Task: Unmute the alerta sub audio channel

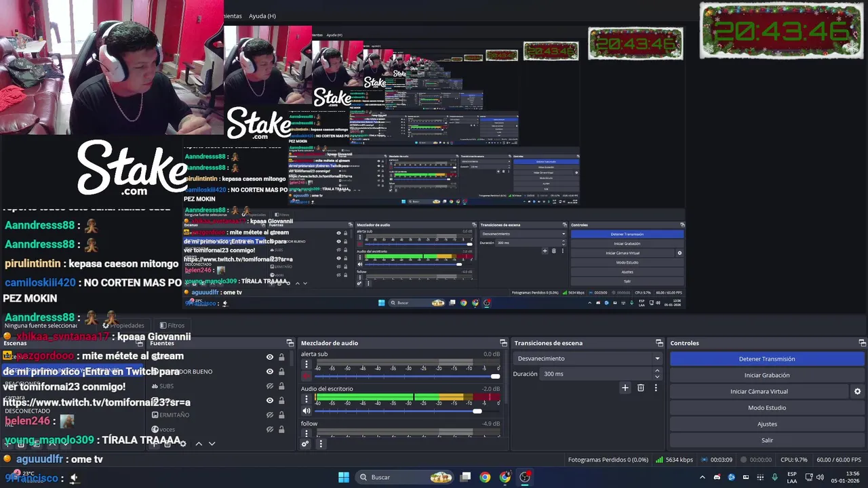Action: click(307, 375)
